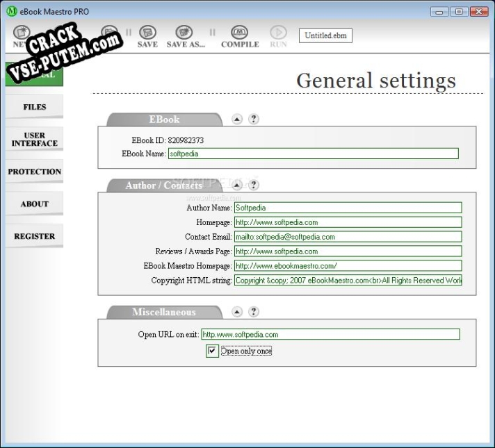Click the Run play icon
This screenshot has height=448, width=495.
[278, 33]
